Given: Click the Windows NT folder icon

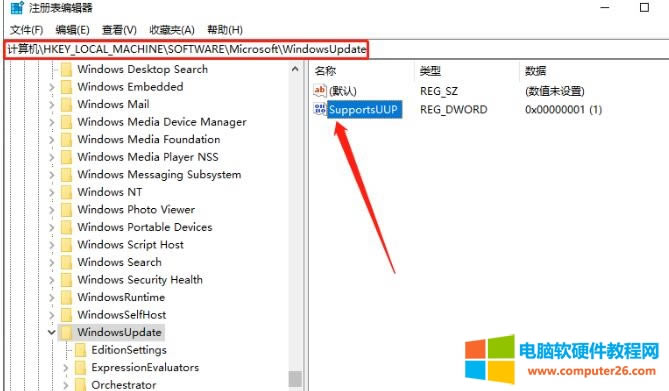Looking at the screenshot, I should (67, 192).
